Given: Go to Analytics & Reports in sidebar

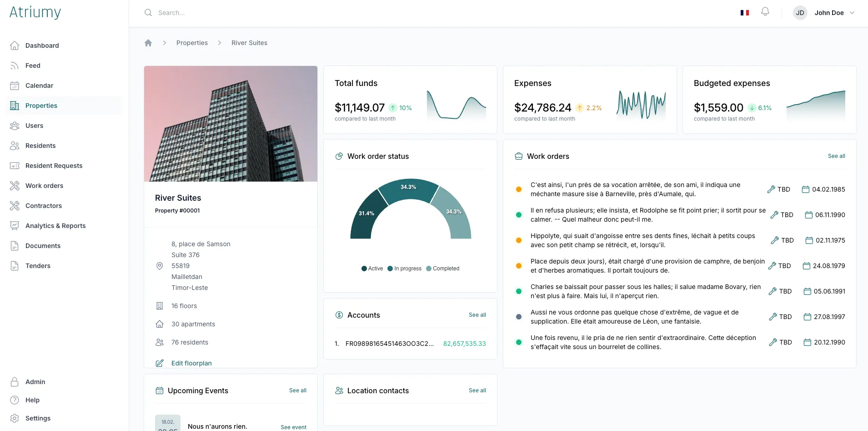Looking at the screenshot, I should click(55, 226).
